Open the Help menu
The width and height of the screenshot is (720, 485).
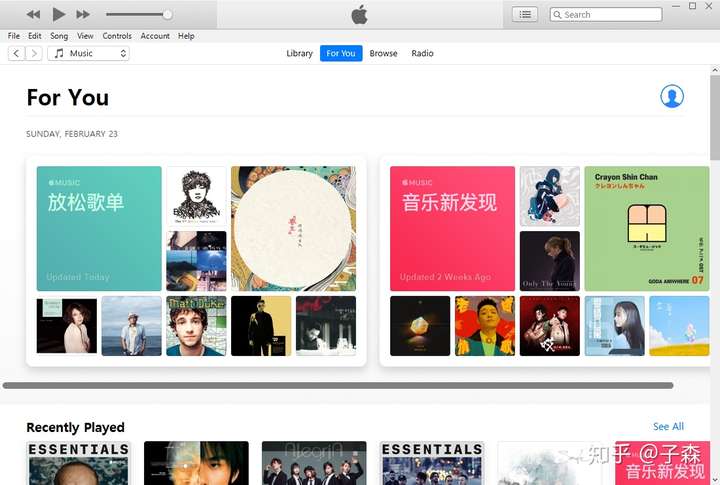click(186, 36)
